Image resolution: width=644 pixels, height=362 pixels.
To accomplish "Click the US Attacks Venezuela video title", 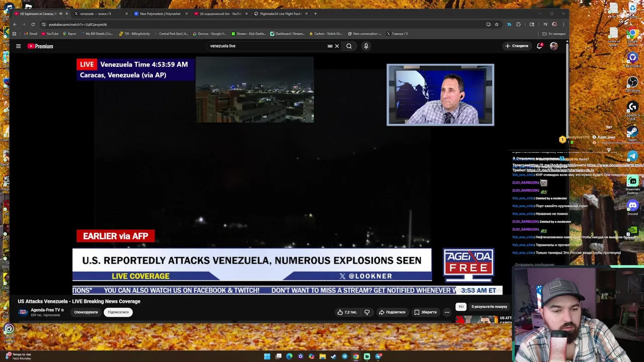I will pyautogui.click(x=79, y=301).
